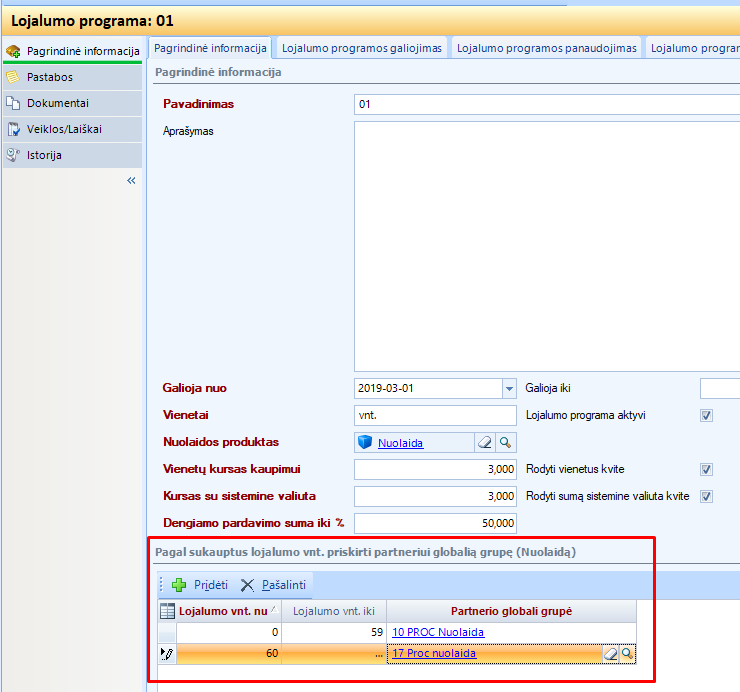Open Dokumentai section in sidebar
Screen dimensions: 740x692
click(x=57, y=103)
